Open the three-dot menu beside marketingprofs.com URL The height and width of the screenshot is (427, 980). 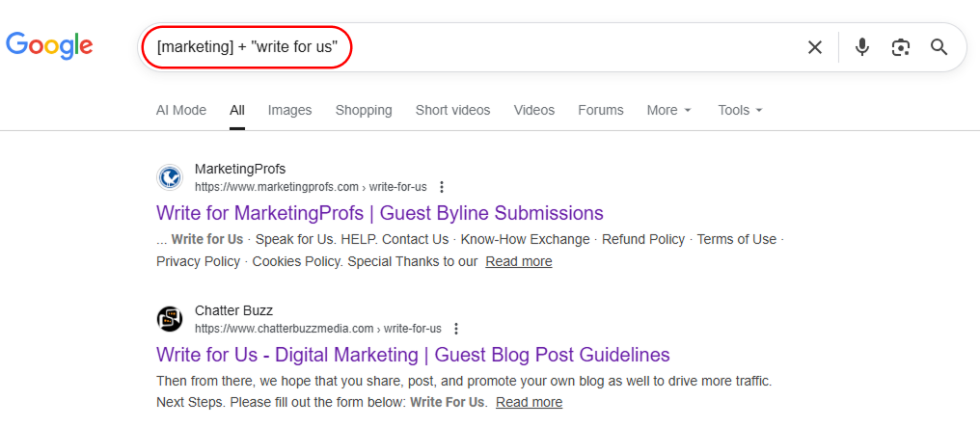pyautogui.click(x=442, y=187)
